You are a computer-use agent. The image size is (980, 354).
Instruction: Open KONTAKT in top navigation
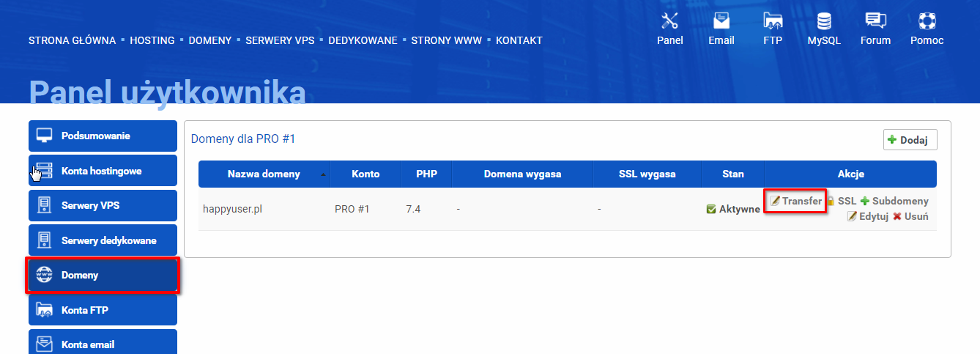[x=519, y=40]
